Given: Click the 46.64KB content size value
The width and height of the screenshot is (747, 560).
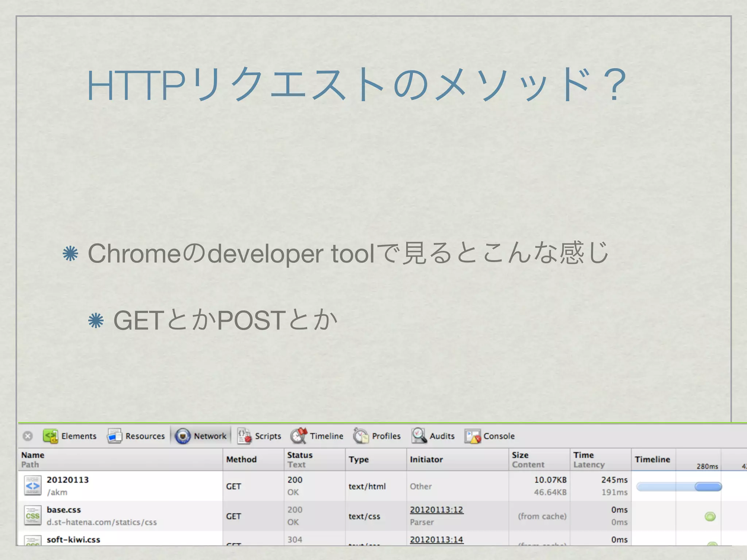Looking at the screenshot, I should [x=550, y=492].
